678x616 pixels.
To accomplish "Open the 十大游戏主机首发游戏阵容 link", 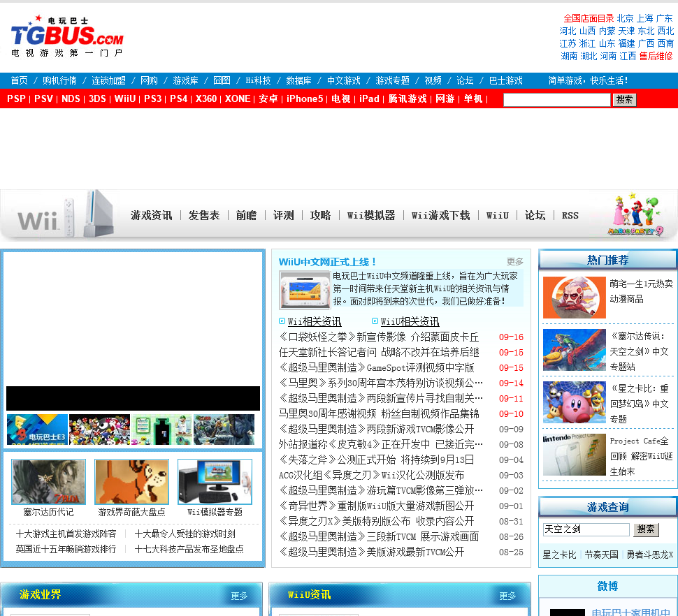I will (66, 534).
